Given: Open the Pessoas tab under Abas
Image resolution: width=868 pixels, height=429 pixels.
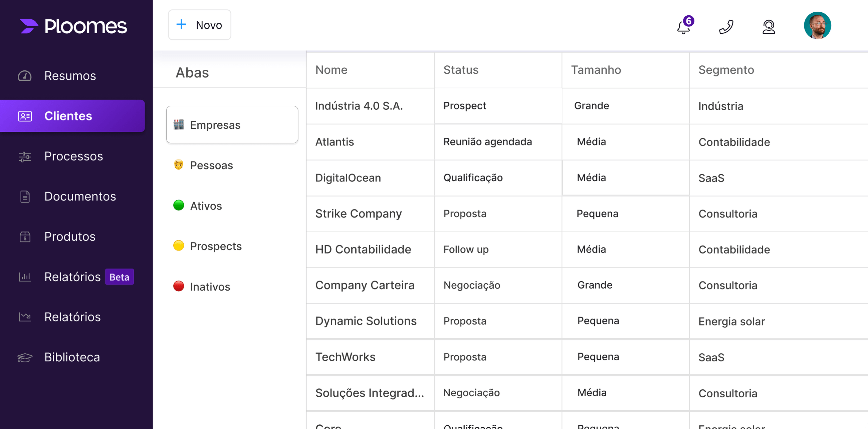Looking at the screenshot, I should click(x=211, y=165).
